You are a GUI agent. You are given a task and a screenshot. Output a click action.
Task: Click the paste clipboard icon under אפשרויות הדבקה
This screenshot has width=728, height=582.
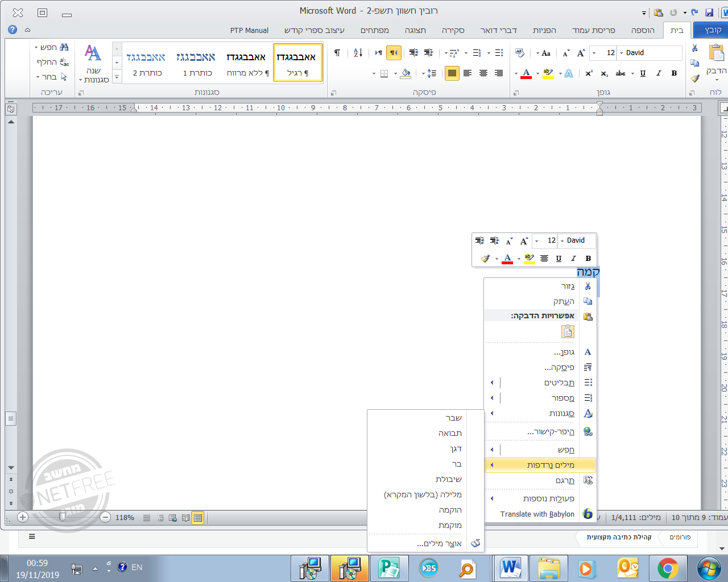point(567,331)
